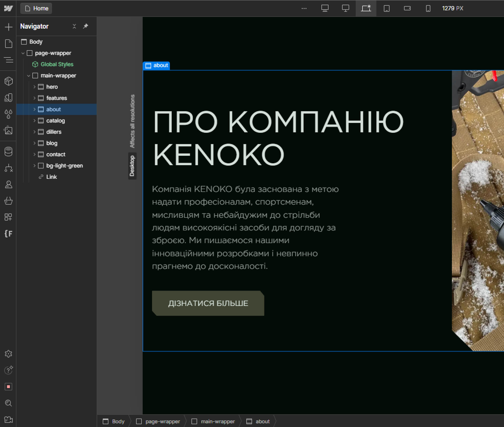
Task: Open the video tutorials icon at bottom
Action: [8, 419]
